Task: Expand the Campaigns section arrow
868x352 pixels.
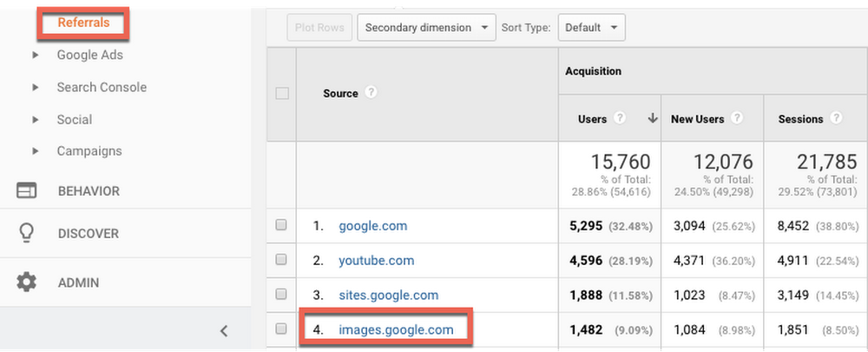Action: pyautogui.click(x=36, y=150)
